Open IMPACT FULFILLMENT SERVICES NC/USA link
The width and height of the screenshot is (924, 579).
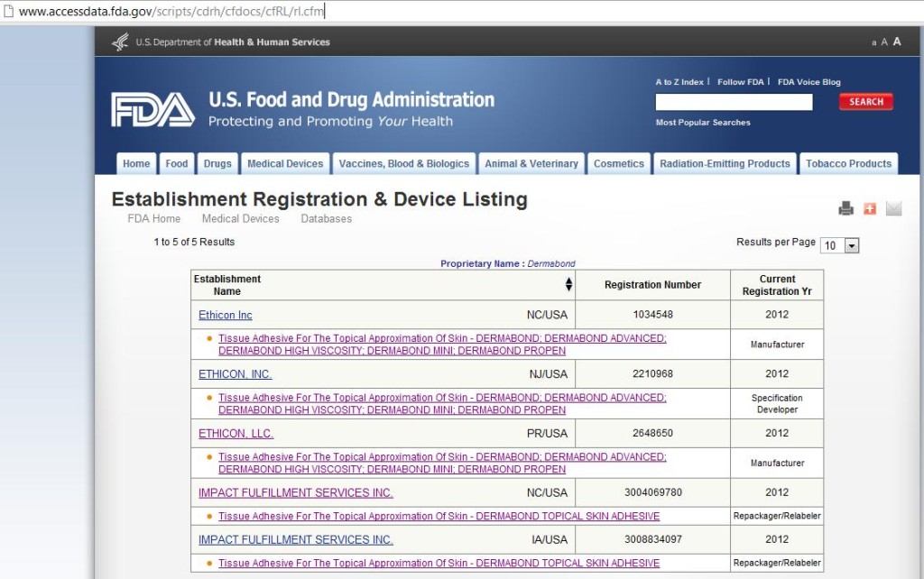click(x=296, y=493)
